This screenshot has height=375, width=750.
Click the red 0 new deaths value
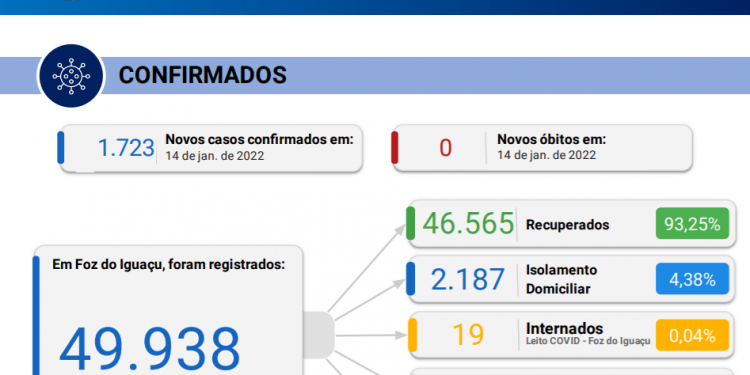coord(445,148)
